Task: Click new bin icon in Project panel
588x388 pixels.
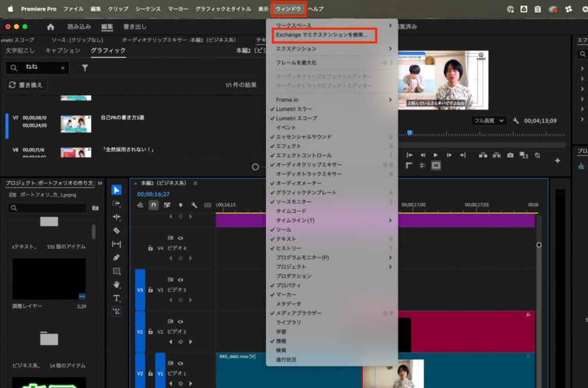Action: tap(95, 208)
